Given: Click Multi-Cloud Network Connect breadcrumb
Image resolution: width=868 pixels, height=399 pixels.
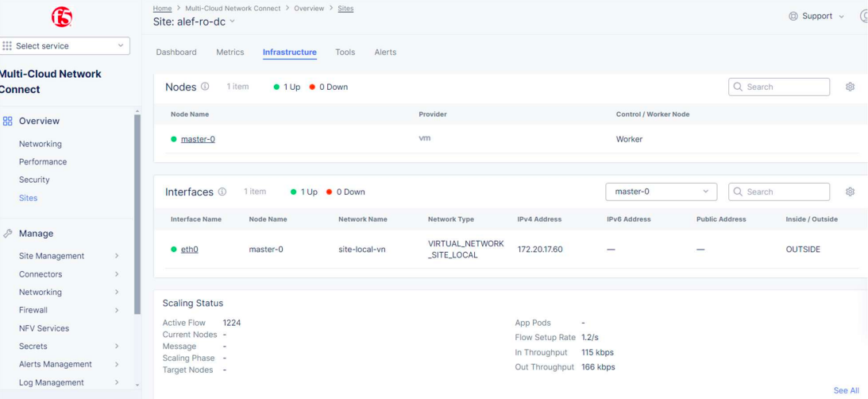Looking at the screenshot, I should 233,8.
